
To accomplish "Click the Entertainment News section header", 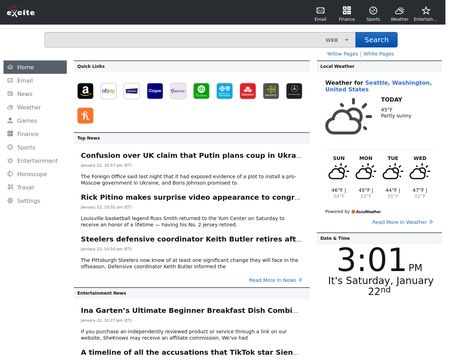I will (x=192, y=293).
